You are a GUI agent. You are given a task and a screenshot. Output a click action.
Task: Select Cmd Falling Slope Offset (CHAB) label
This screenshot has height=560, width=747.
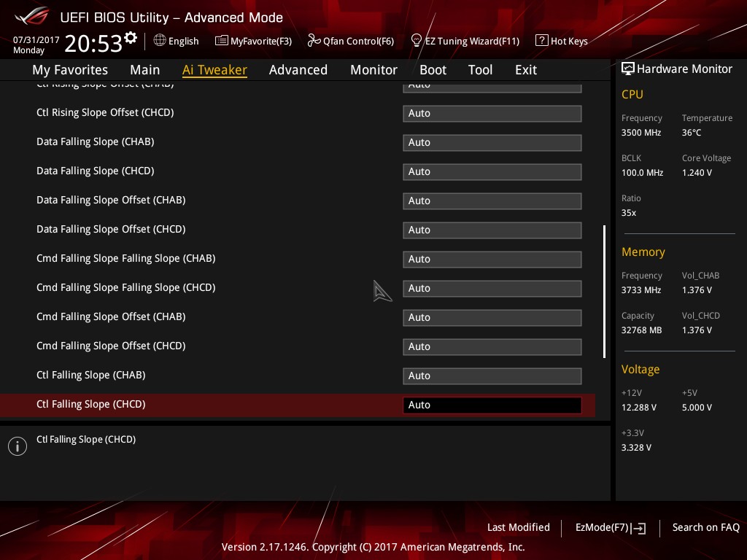click(111, 316)
